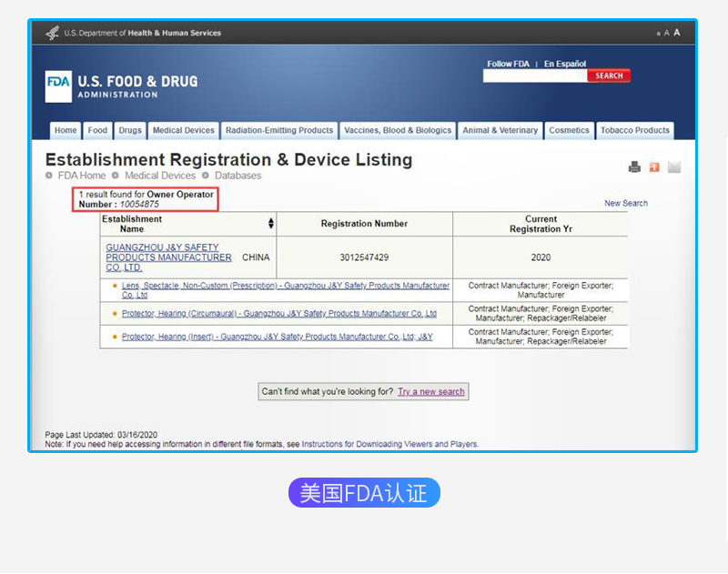Screen dimensions: 728x574
Task: Sort by Establishment Name arrows
Action: 270,224
